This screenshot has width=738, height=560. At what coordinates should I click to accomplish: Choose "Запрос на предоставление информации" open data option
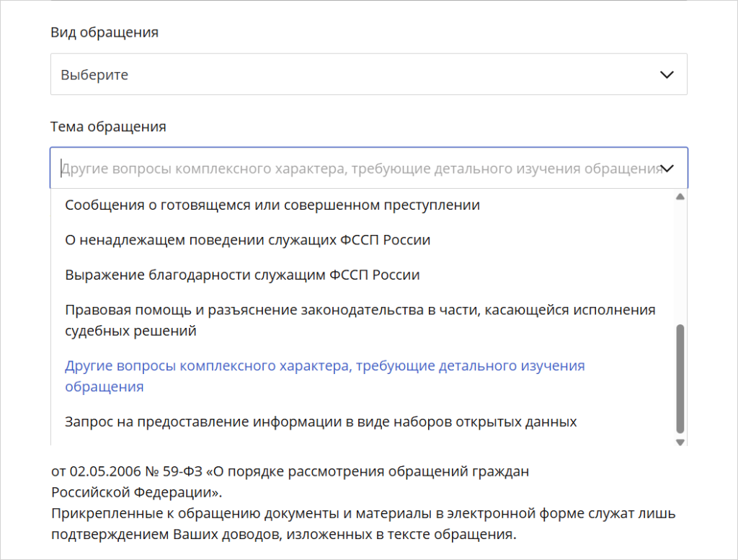pyautogui.click(x=321, y=422)
